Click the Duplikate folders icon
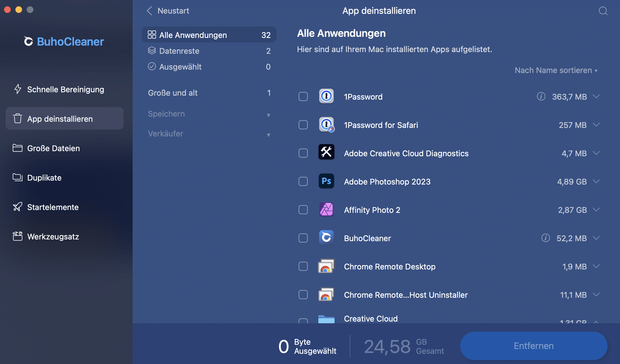This screenshot has width=620, height=364. coord(18,177)
